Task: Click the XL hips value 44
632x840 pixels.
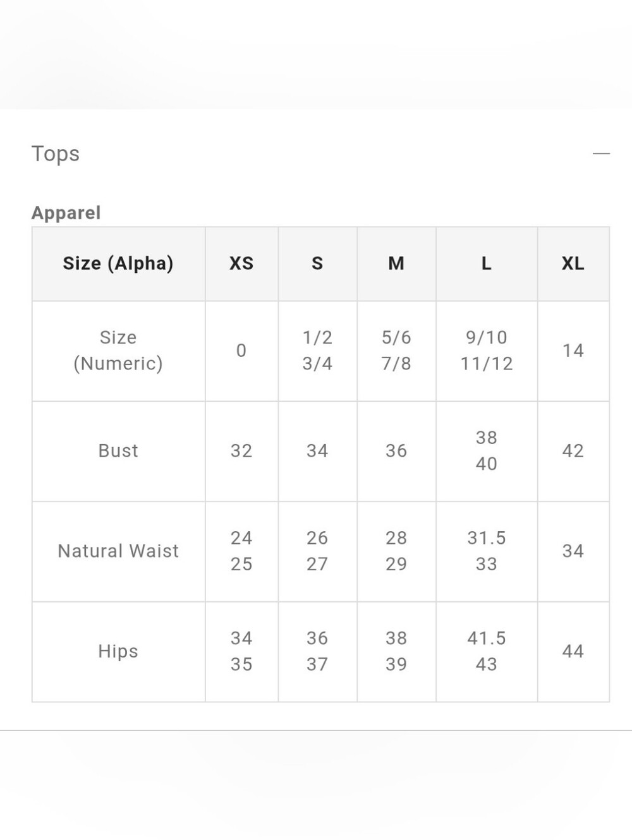Action: pyautogui.click(x=573, y=651)
